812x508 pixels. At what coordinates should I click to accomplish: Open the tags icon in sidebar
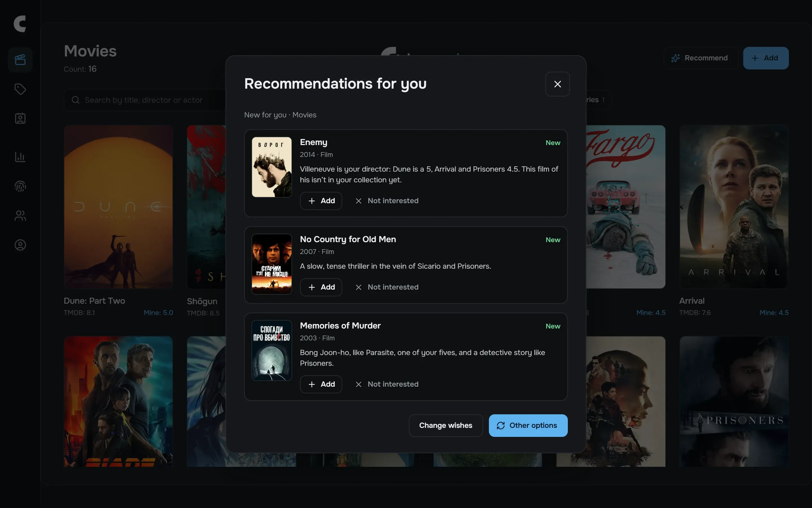(x=20, y=89)
